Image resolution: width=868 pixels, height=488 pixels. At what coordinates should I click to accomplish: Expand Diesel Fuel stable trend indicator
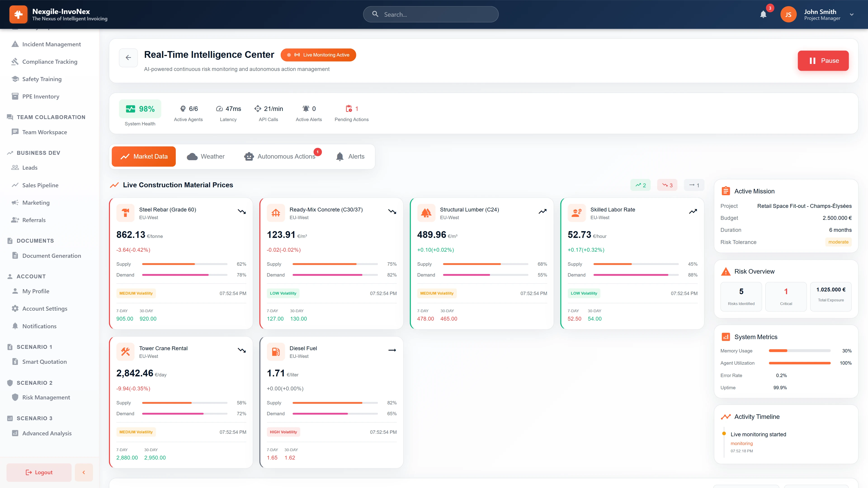pos(392,350)
